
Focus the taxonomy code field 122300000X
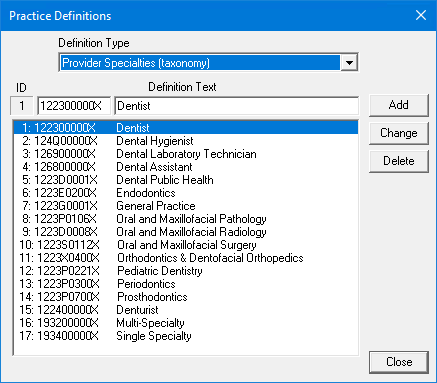[x=74, y=106]
